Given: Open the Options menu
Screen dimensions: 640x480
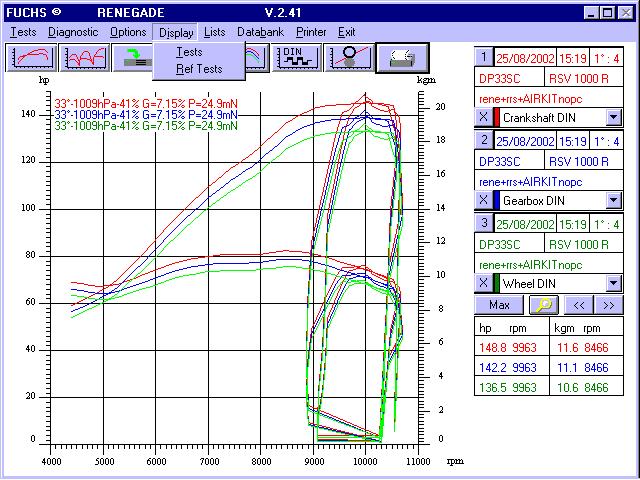Looking at the screenshot, I should click(x=128, y=32).
